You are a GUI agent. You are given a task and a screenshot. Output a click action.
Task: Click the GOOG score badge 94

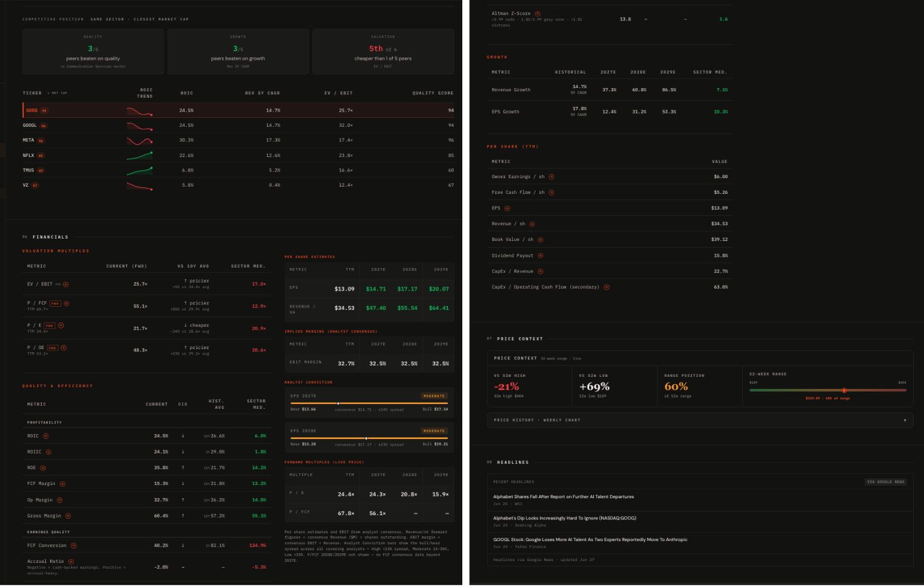pyautogui.click(x=45, y=111)
